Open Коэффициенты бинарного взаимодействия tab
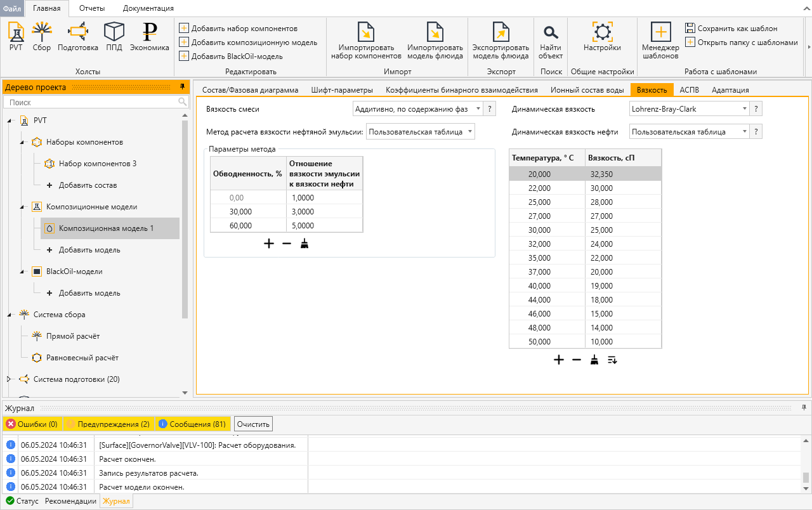Image resolution: width=812 pixels, height=510 pixels. point(462,90)
